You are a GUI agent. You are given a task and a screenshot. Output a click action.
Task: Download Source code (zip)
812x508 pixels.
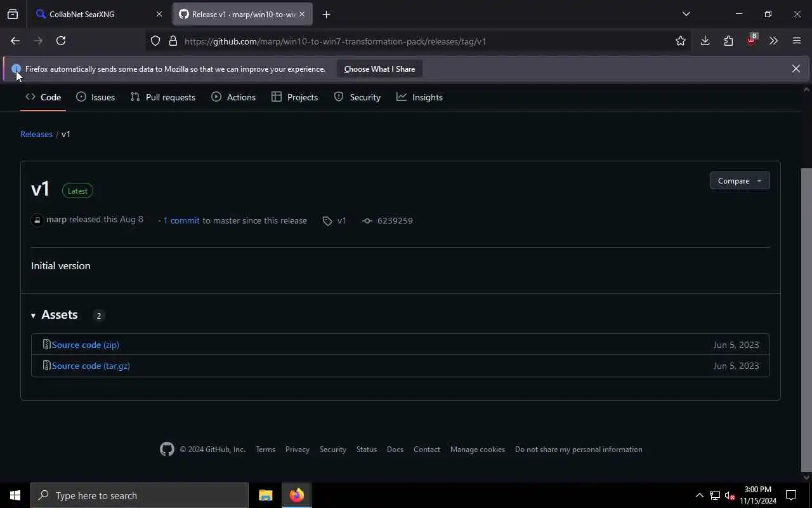(86, 345)
